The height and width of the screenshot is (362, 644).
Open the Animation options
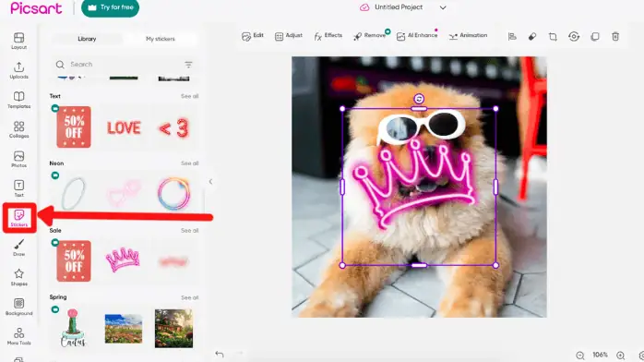click(x=468, y=36)
